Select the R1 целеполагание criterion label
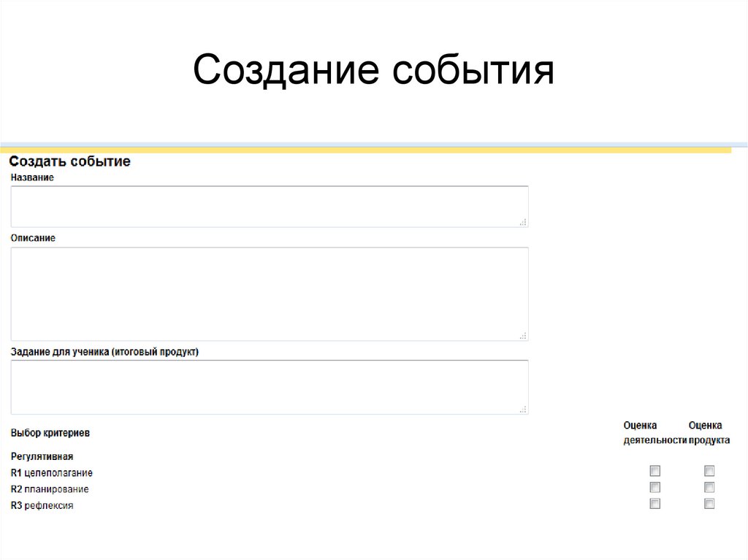748x560 pixels. 51,472
